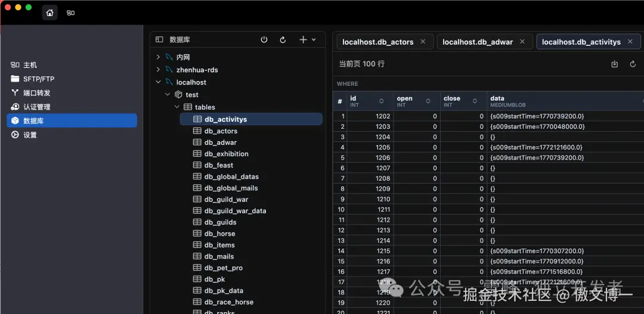Select 数据库 in the sidebar
Viewport: 644px width, 314px height.
click(72, 121)
